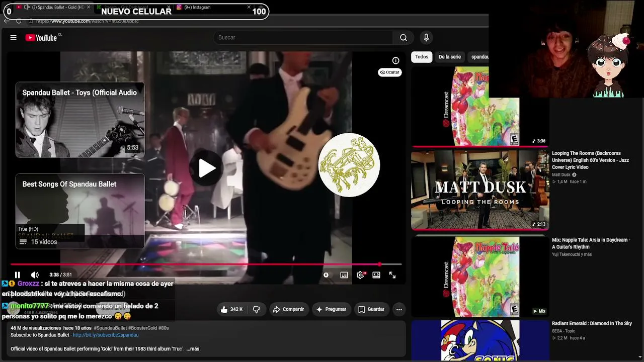
Task: Go back with the browser back arrow
Action: (x=7, y=21)
